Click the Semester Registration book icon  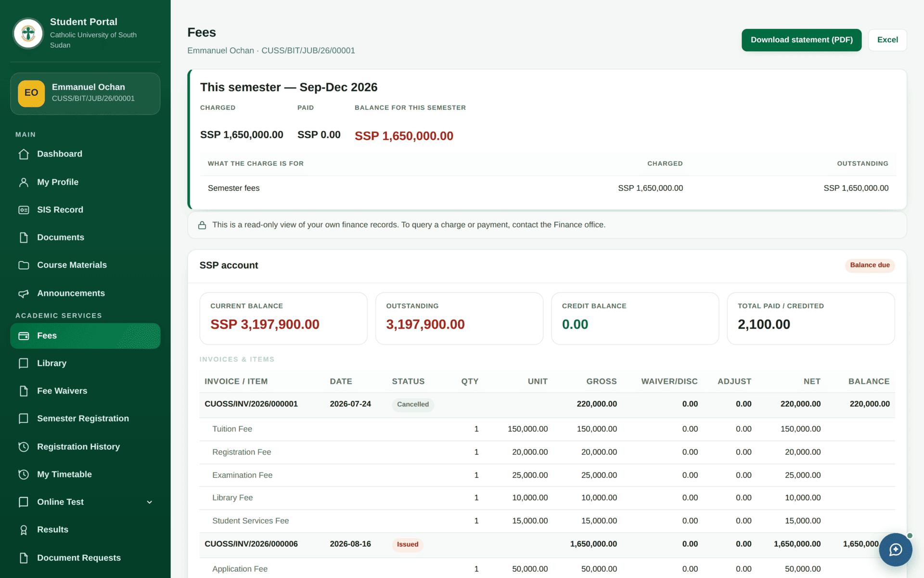click(24, 419)
